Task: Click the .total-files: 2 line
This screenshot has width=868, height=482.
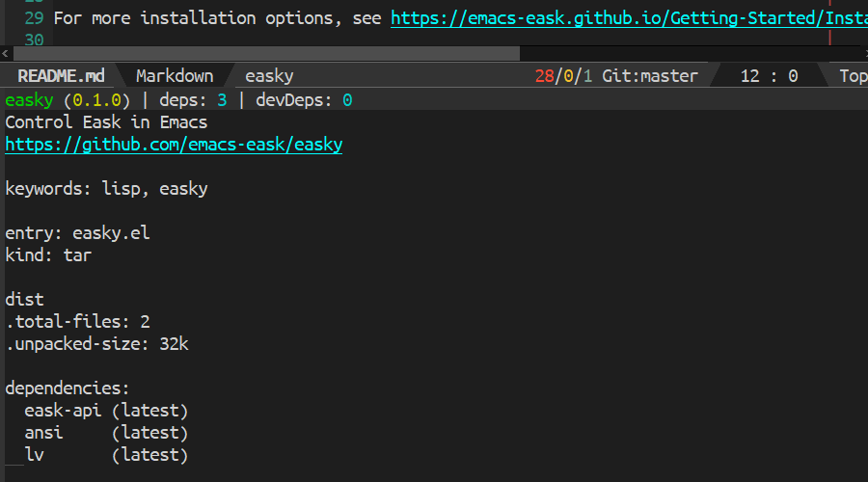Action: (x=77, y=322)
